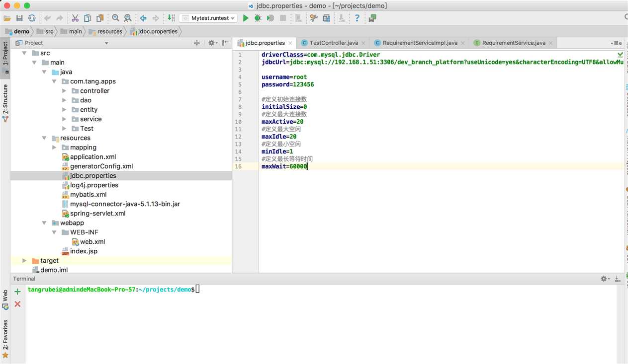Viewport: 628px width, 364px height.
Task: Navigate back with the blue left arrow
Action: (143, 18)
